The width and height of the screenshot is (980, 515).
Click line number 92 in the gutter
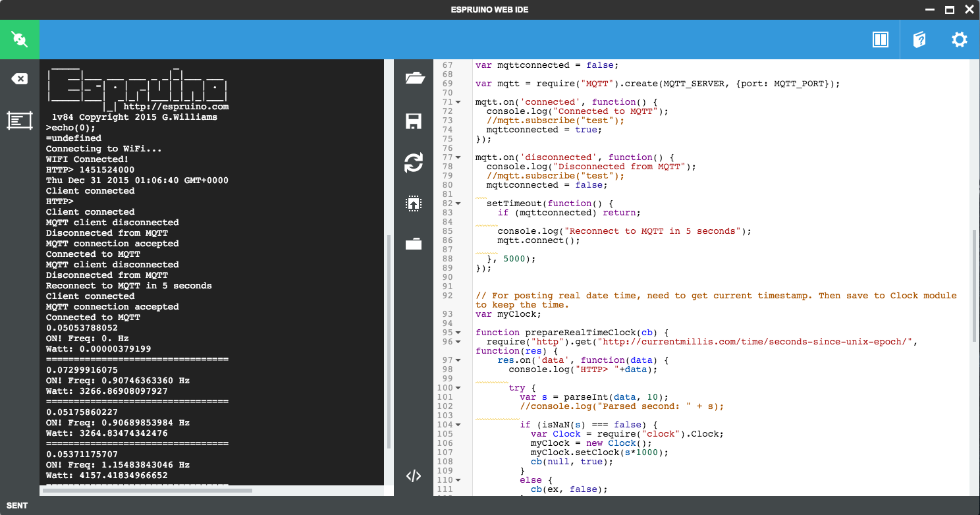click(x=449, y=296)
